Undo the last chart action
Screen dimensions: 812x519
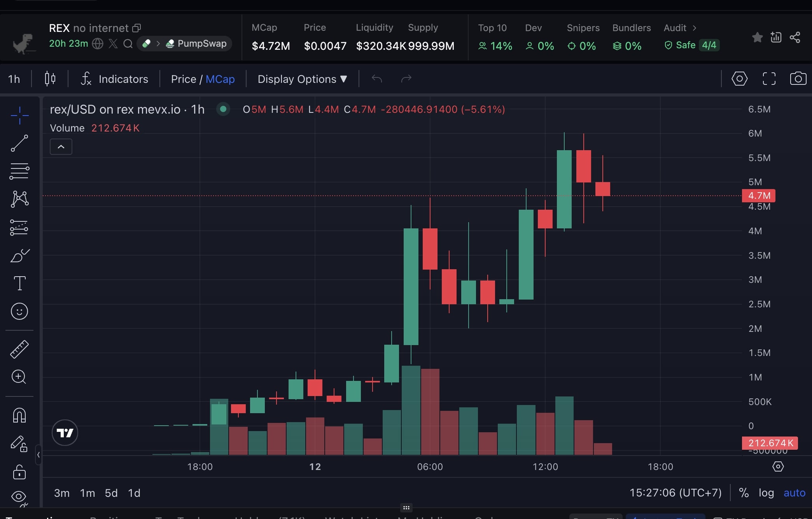377,79
